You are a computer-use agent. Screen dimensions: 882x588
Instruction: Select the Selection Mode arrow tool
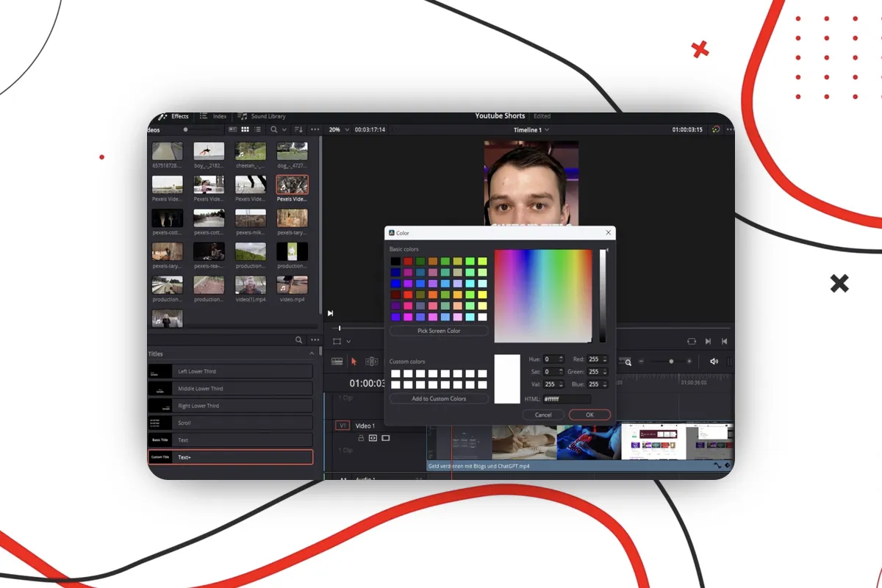pos(354,362)
